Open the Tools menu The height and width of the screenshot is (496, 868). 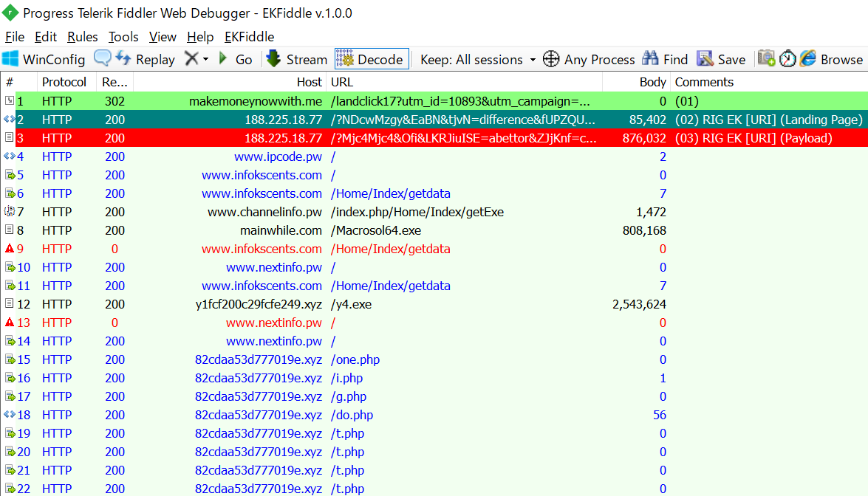[123, 36]
